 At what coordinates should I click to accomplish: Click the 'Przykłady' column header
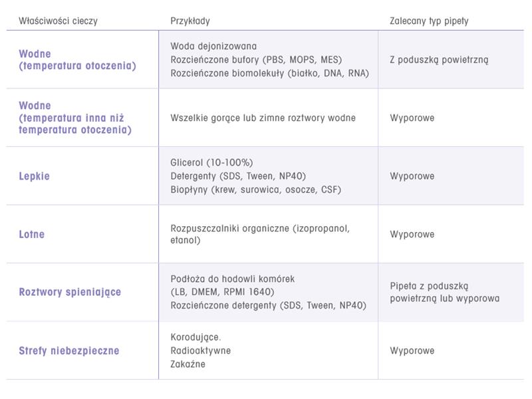click(x=190, y=21)
